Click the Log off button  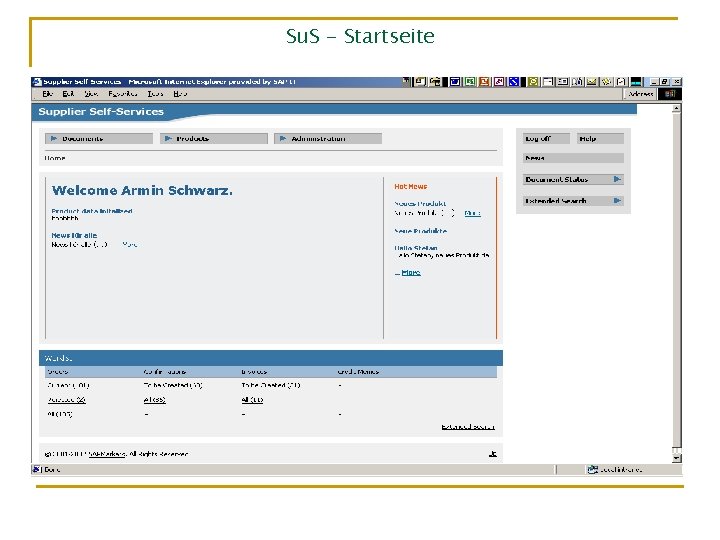546,139
